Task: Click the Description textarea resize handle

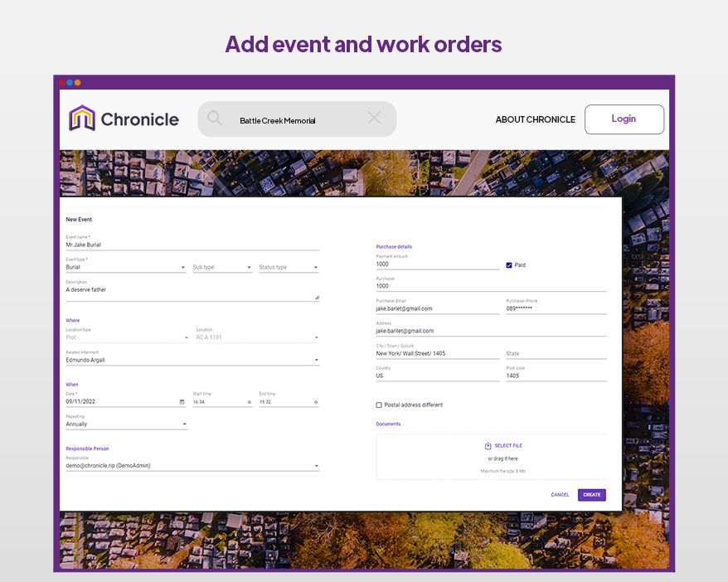Action: click(x=316, y=296)
